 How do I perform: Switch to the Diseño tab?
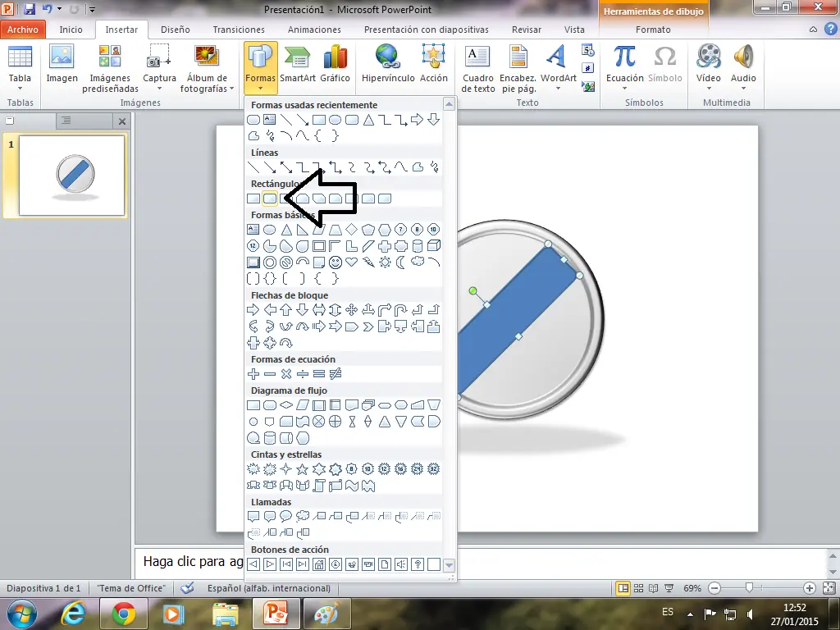(x=176, y=30)
